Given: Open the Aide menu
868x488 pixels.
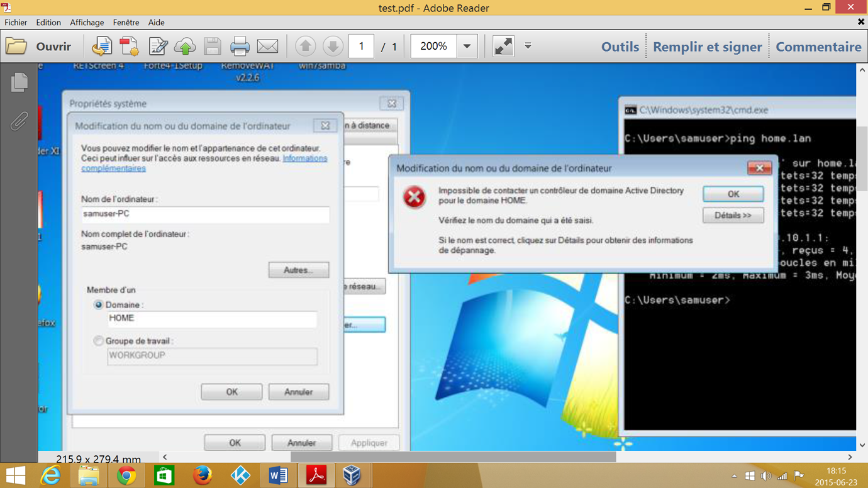Looking at the screenshot, I should coord(156,23).
